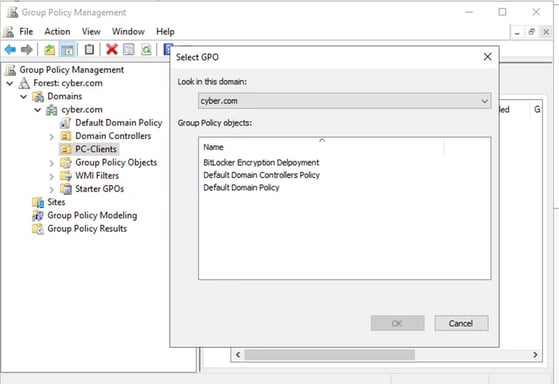Screen dimensions: 559x384
Task: Collapse the Domains node
Action: coord(24,97)
